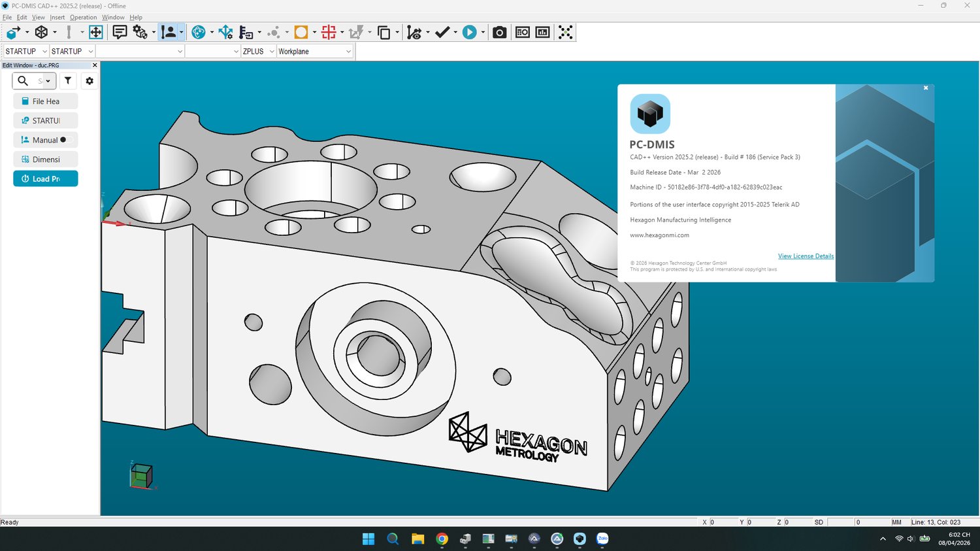Image resolution: width=980 pixels, height=551 pixels.
Task: Click the Load Probe block
Action: [x=46, y=178]
